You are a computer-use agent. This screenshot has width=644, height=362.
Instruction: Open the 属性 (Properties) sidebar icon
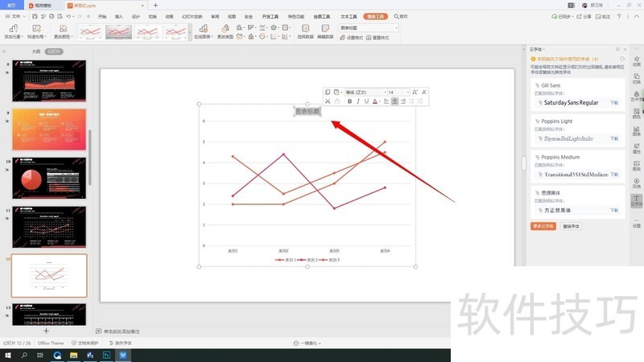point(636,148)
